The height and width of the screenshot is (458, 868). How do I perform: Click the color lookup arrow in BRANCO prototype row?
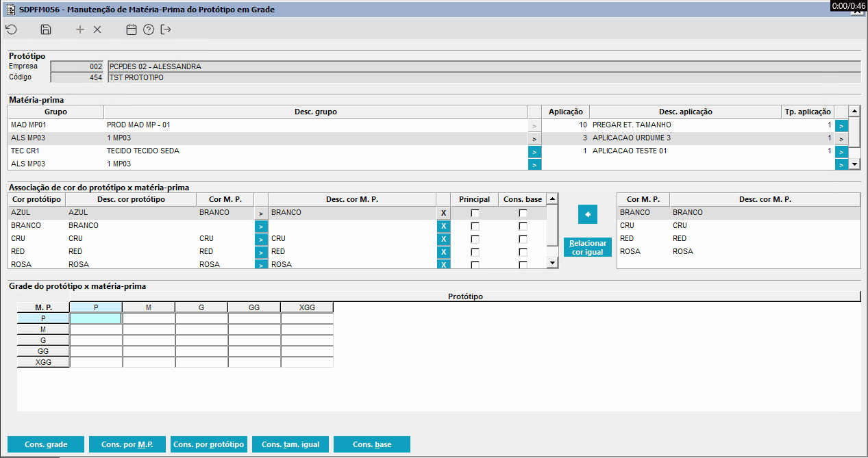[x=261, y=227]
